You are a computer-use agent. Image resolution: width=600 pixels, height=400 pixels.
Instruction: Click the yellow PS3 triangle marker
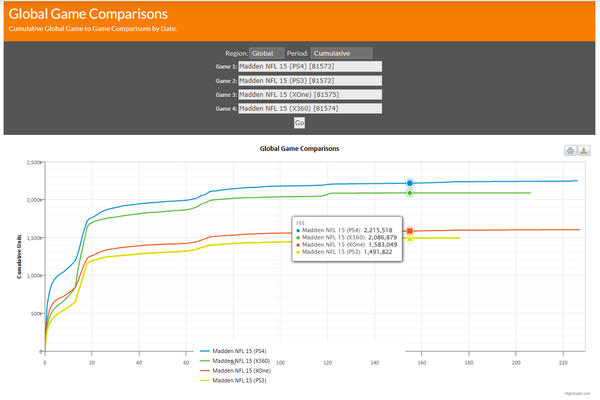coord(410,238)
